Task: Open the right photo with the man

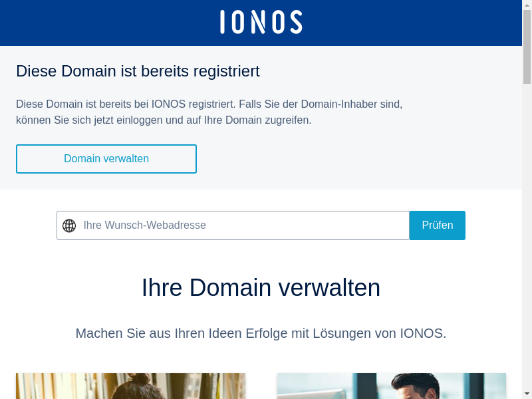Action: coord(391,386)
